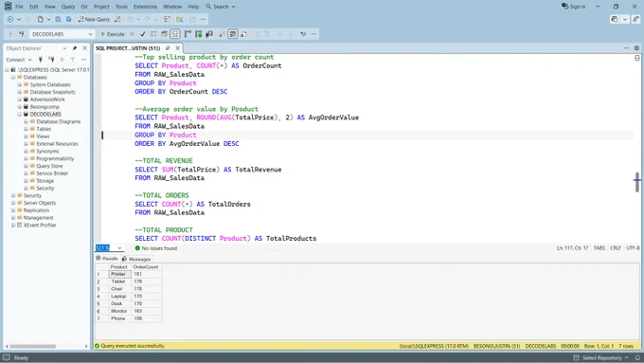
Task: Click the Save All icon
Action: click(68, 19)
